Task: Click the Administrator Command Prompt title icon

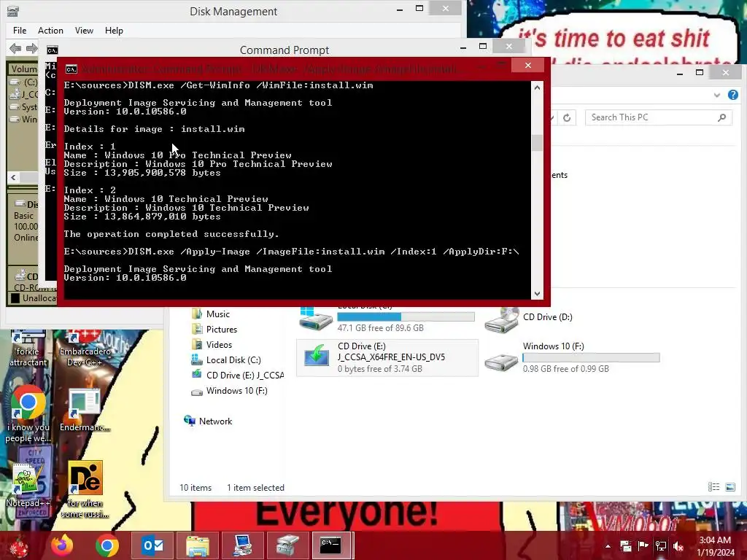Action: (x=71, y=69)
